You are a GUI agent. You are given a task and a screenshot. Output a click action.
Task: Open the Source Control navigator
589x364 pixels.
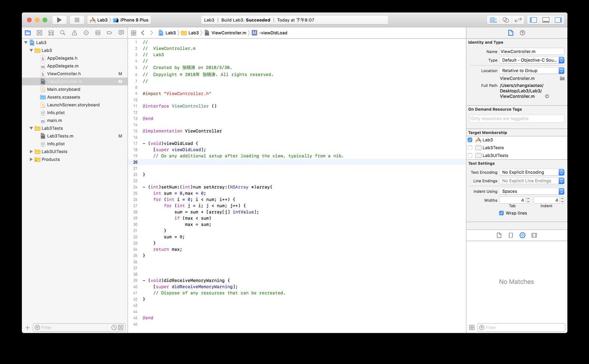pyautogui.click(x=39, y=33)
